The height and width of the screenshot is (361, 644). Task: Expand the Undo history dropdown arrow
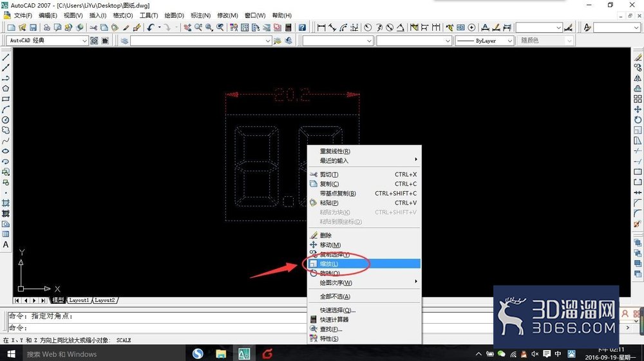[x=159, y=28]
